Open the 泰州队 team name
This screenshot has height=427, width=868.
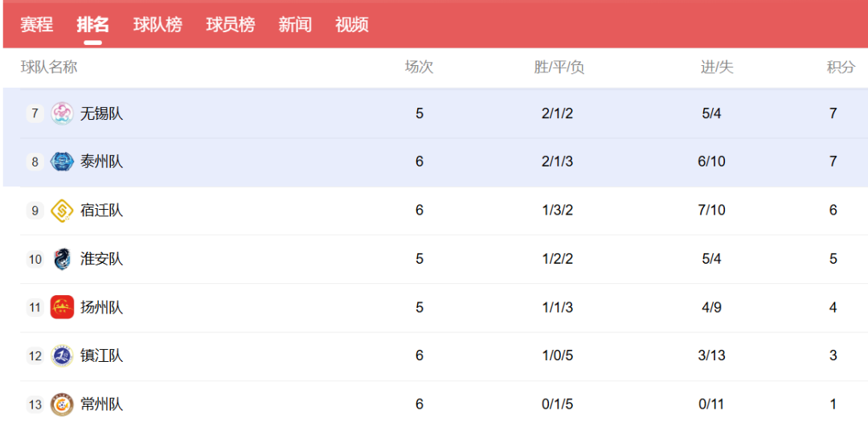coord(102,162)
